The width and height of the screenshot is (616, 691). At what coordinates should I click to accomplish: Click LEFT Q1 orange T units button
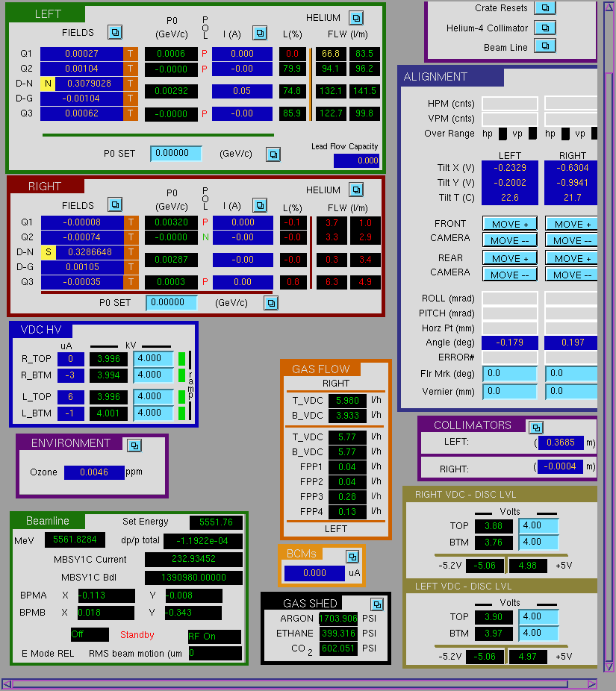click(131, 53)
